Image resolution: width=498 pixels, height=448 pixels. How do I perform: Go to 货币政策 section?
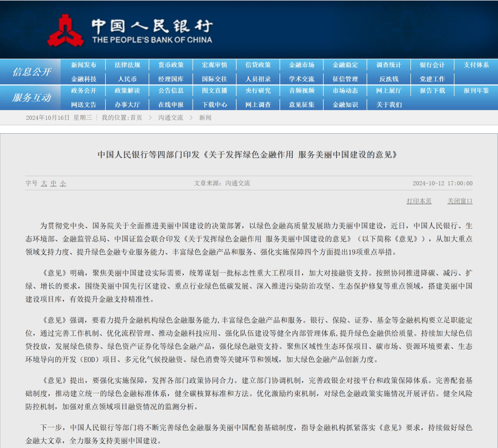(171, 65)
